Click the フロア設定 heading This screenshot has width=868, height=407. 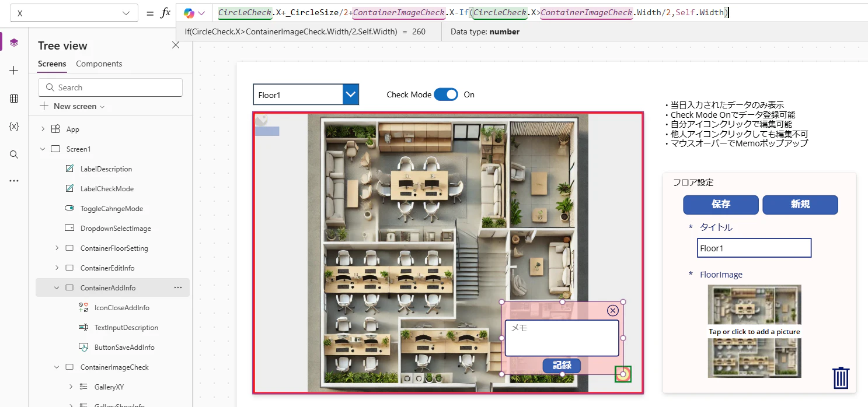click(693, 183)
